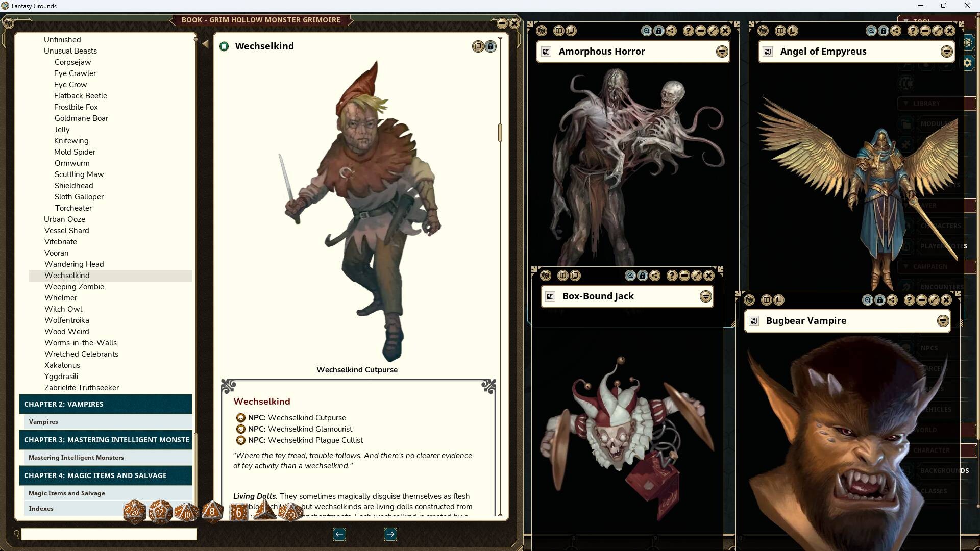
Task: Roll the d10 die
Action: click(186, 512)
